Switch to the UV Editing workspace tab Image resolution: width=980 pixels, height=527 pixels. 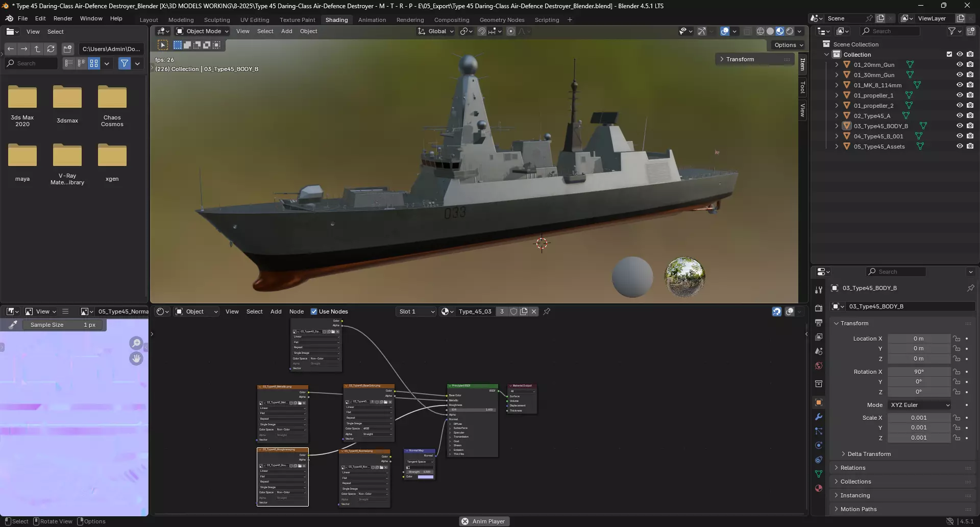tap(255, 20)
